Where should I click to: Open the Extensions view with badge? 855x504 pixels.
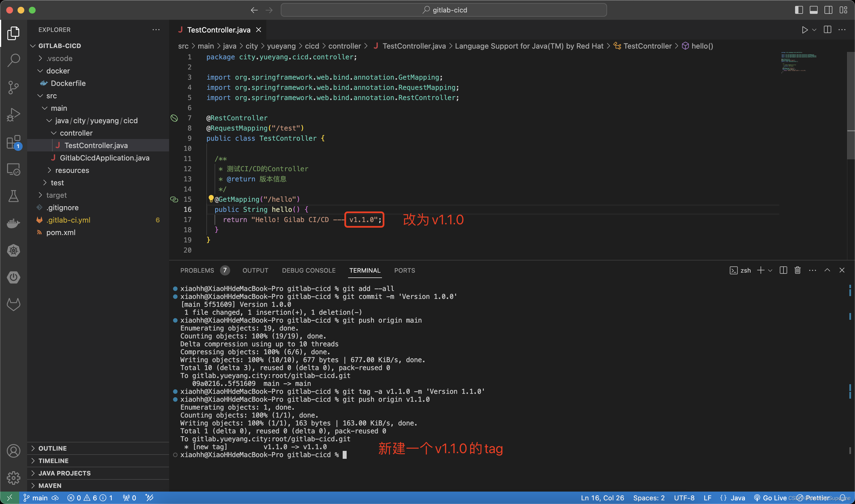point(14,142)
